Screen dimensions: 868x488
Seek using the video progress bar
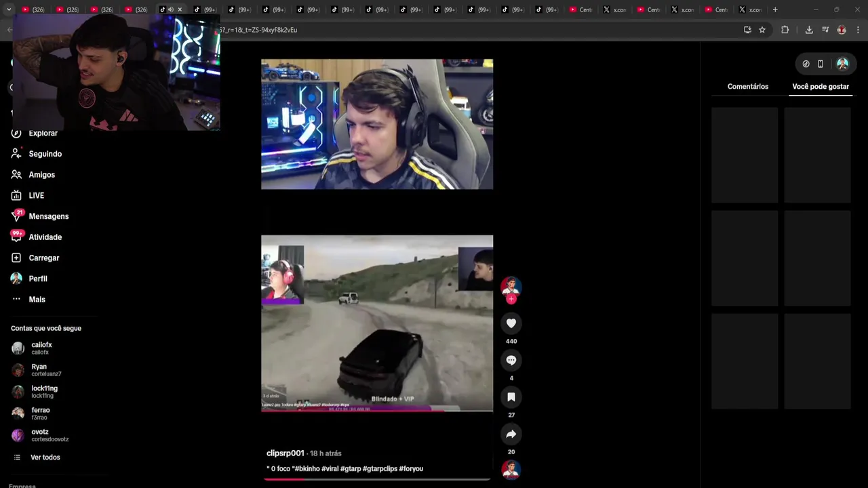click(377, 479)
